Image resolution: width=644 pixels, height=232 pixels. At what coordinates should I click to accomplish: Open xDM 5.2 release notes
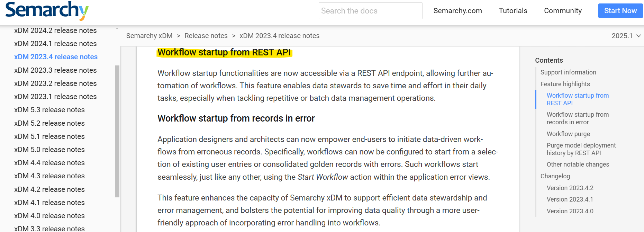(49, 123)
